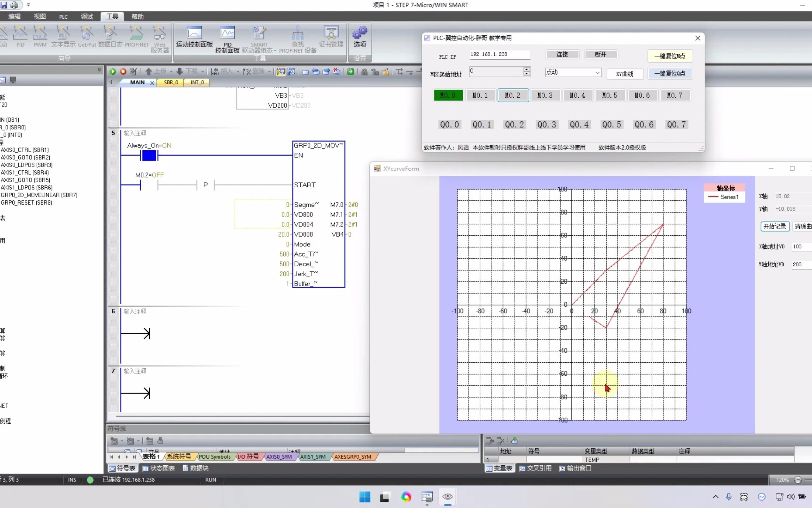Click the green RUN PLC toolbar icon
The height and width of the screenshot is (508, 812).
pyautogui.click(x=113, y=72)
